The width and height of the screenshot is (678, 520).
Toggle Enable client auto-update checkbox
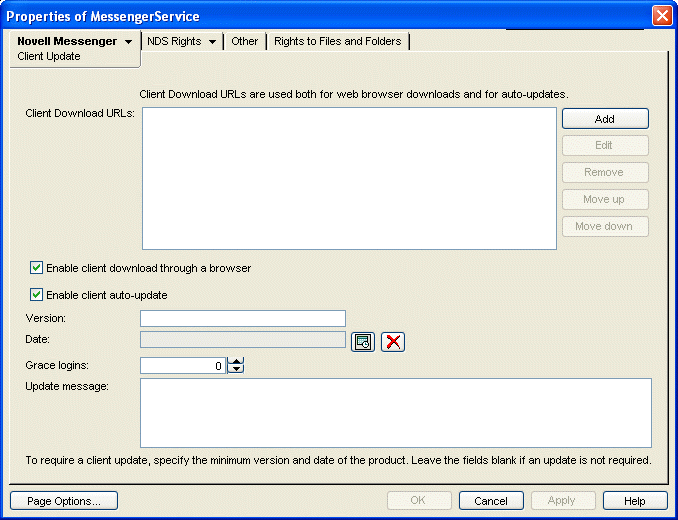(x=36, y=295)
